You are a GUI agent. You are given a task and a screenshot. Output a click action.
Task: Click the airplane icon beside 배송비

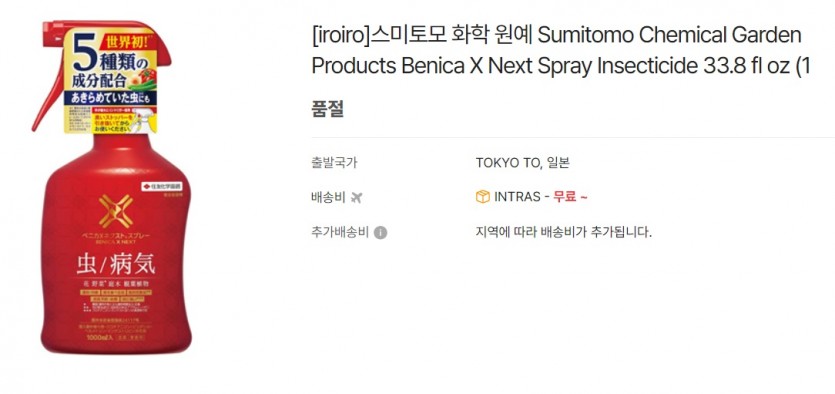click(356, 198)
